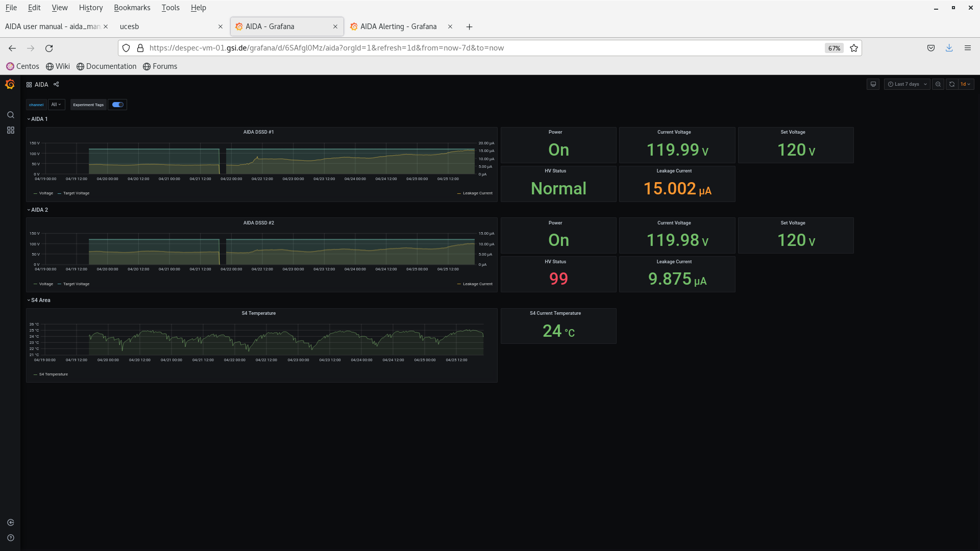Open the Pocket save icon

click(x=931, y=48)
